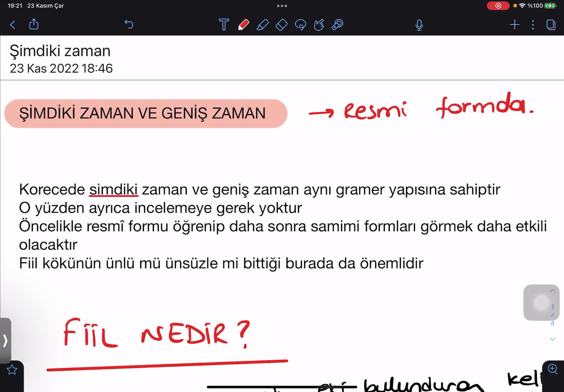
Task: Tap the battery status indicator
Action: [x=550, y=6]
